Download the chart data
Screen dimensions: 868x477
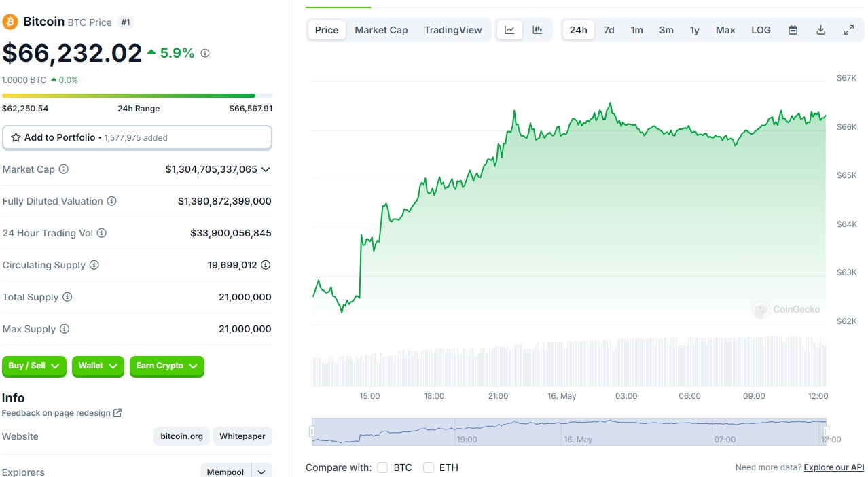(x=820, y=30)
